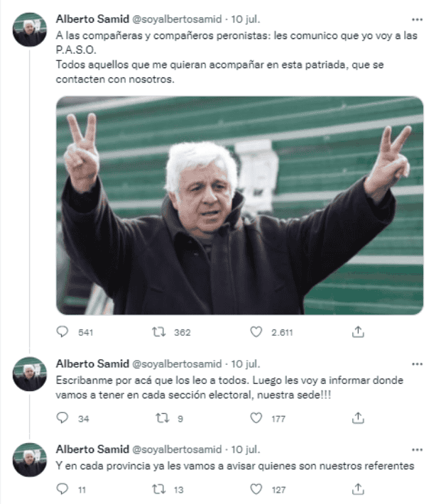Like the tweet with 2.611 likes

pos(256,332)
